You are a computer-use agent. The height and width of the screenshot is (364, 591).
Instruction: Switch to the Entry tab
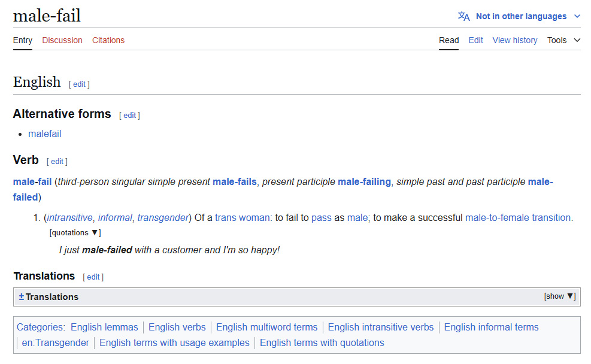tap(23, 40)
